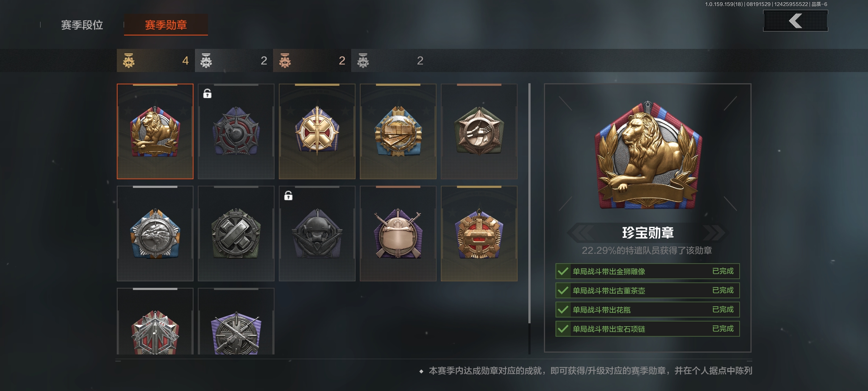Filter by gold medals count 4
Viewport: 868px width, 391px height.
[x=156, y=60]
